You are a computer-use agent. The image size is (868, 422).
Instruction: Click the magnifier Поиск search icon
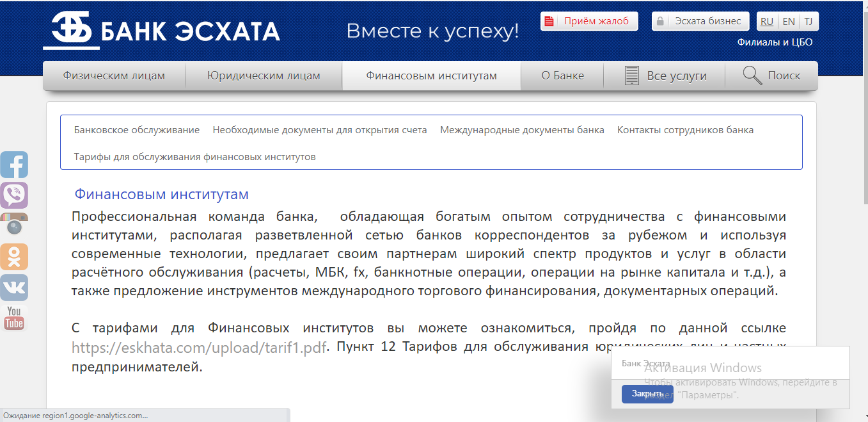click(752, 76)
